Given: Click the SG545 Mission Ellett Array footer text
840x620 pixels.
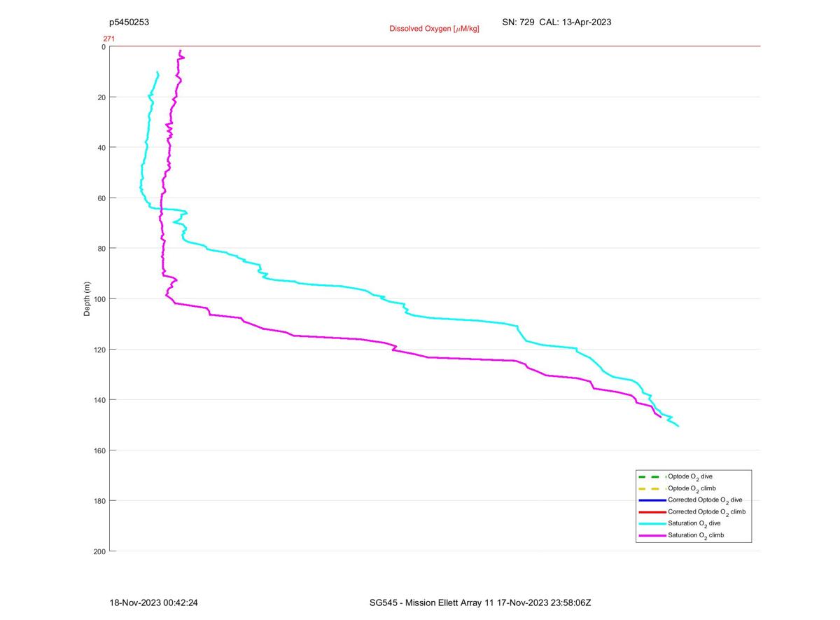Looking at the screenshot, I should 480,602.
